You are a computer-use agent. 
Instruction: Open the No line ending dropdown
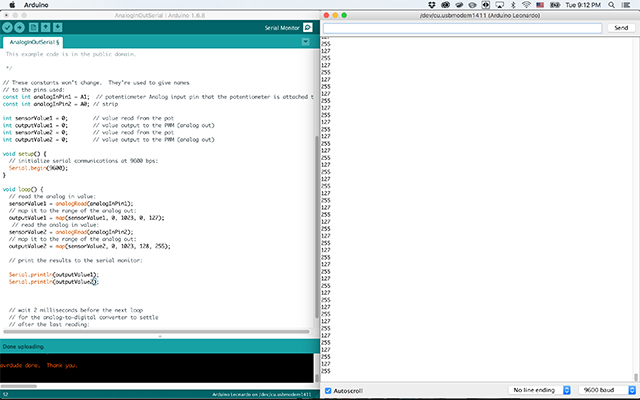(539, 390)
